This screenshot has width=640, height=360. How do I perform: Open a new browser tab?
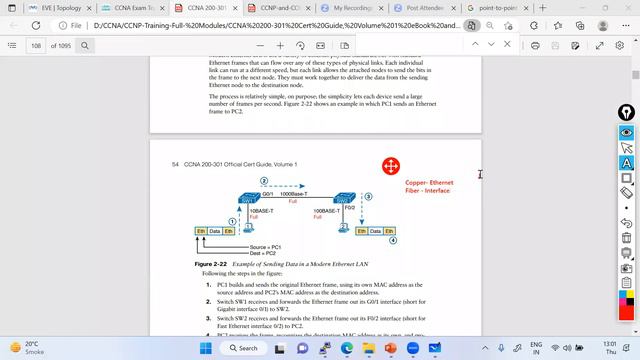pyautogui.click(x=542, y=8)
